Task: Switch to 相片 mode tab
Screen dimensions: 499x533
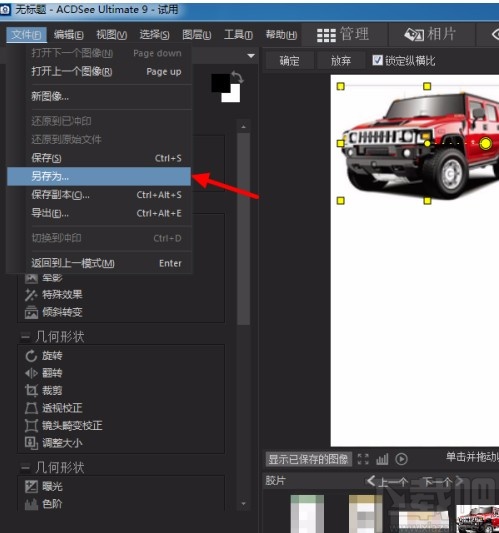Action: point(431,34)
